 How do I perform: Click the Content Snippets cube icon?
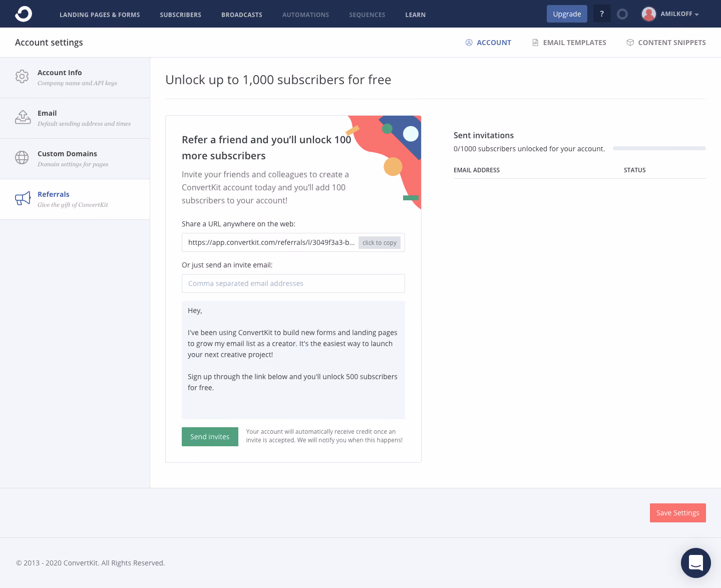click(x=630, y=43)
